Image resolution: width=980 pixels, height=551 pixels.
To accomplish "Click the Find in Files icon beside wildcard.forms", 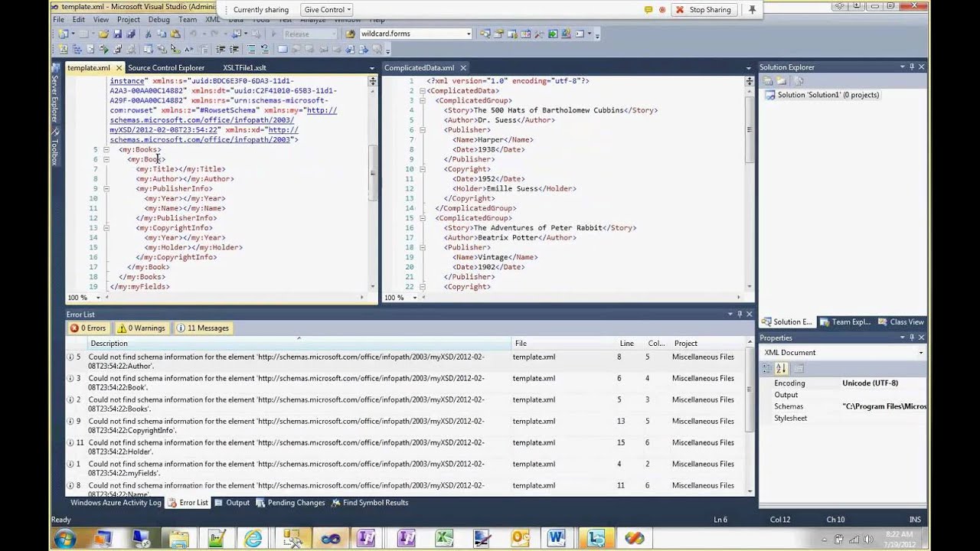I will tap(350, 34).
